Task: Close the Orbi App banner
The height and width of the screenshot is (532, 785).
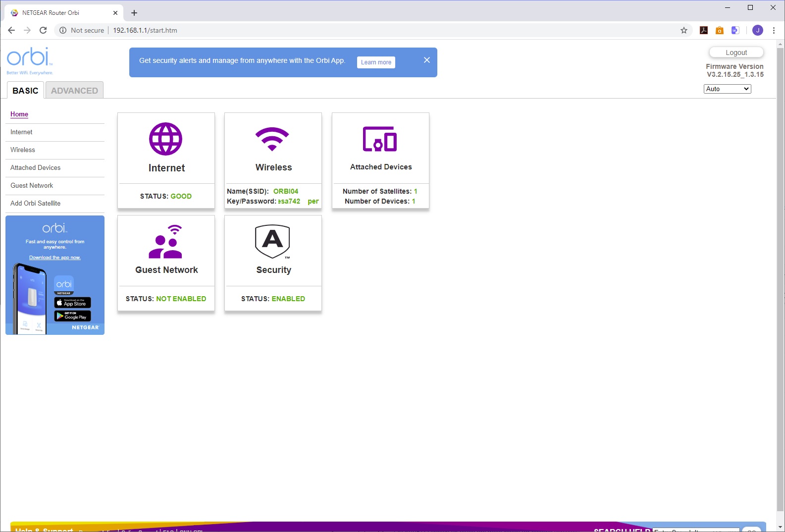Action: click(427, 60)
